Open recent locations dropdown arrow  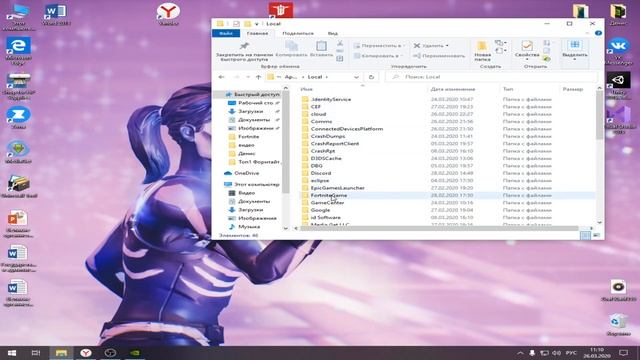coord(248,77)
